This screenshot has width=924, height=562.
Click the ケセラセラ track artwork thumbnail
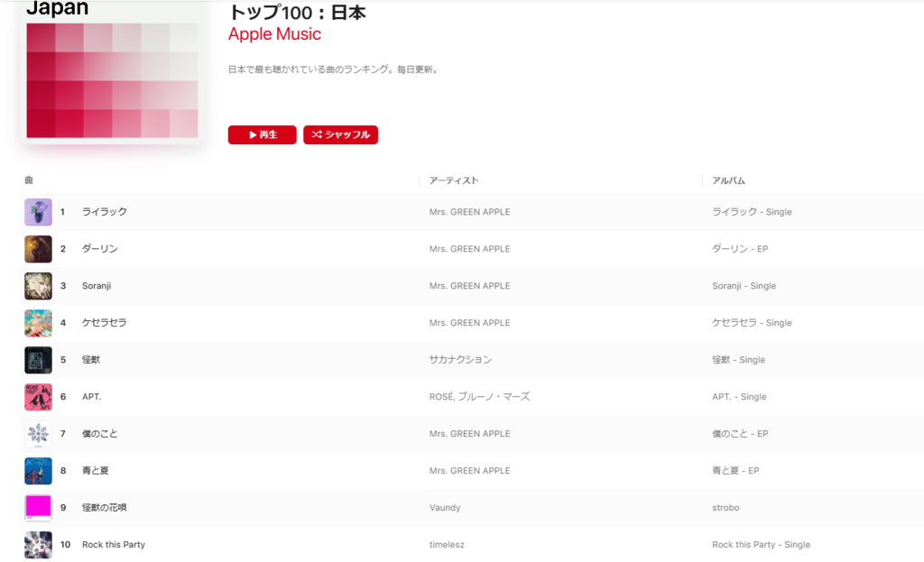38,323
